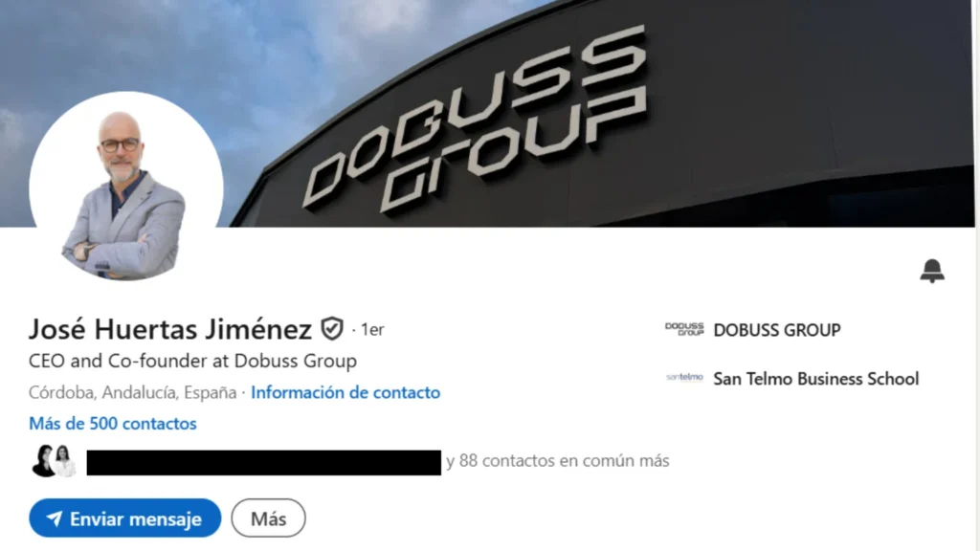
Task: View Más de 500 contactos
Action: coord(113,424)
